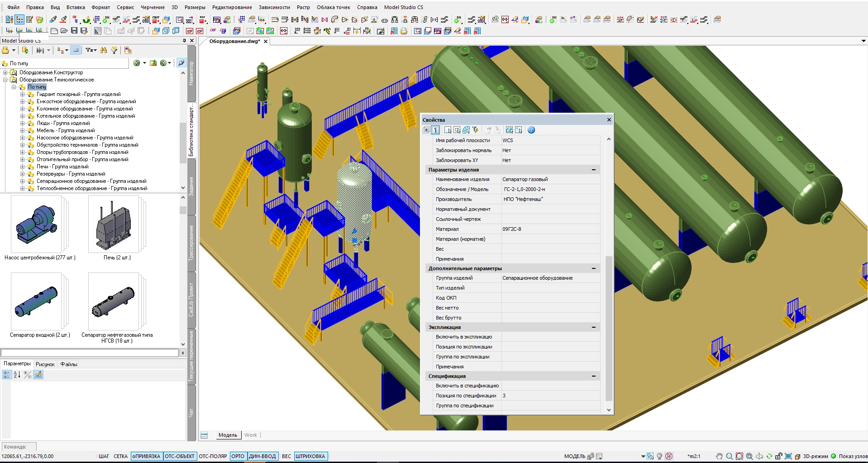
Task: Collapse the Экспликация section in properties
Action: 594,327
